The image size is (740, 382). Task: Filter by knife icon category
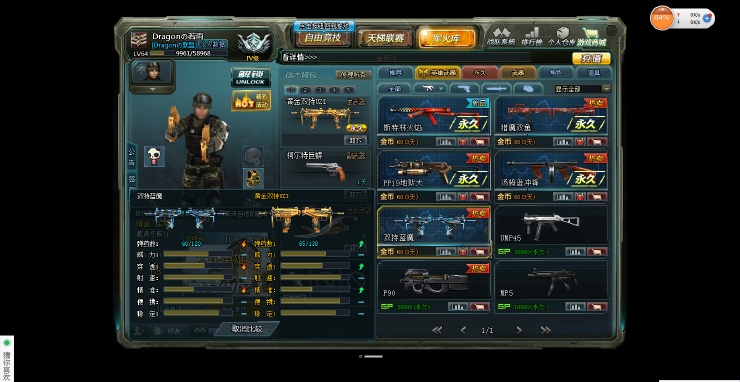496,88
